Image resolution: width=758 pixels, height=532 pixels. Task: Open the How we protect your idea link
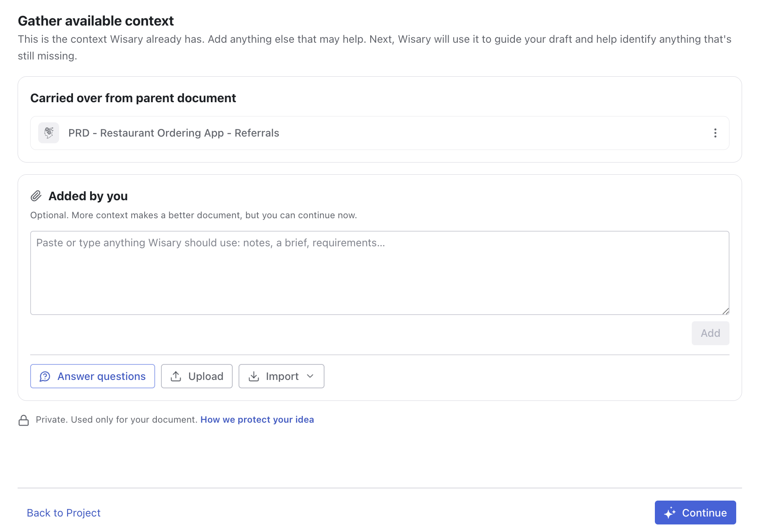pos(257,420)
